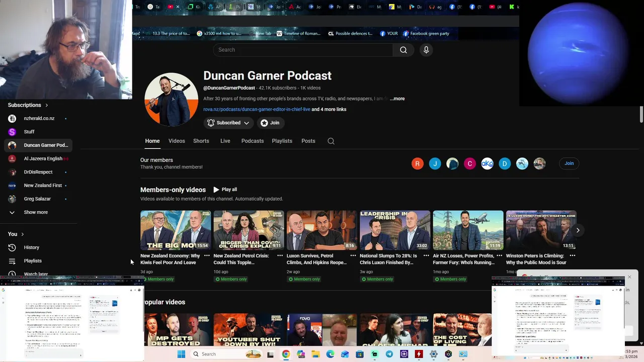Open Greg Salazar subscription
This screenshot has height=362, width=644.
(x=38, y=199)
